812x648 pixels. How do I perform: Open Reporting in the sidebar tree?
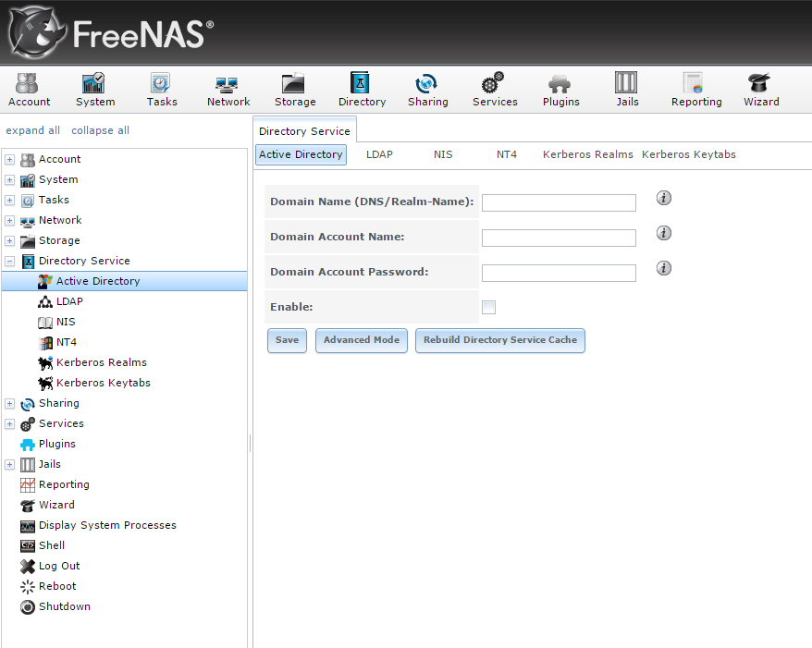[x=64, y=484]
